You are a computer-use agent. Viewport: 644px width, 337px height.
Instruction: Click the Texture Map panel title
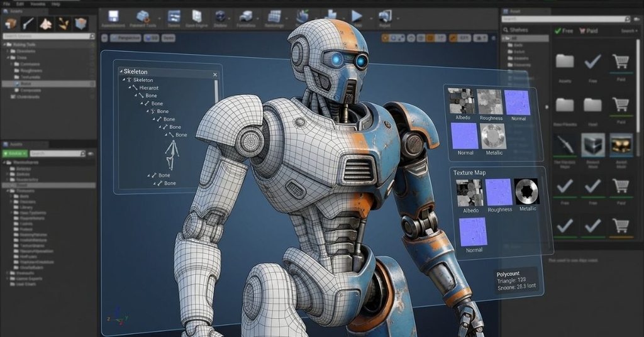tap(469, 172)
